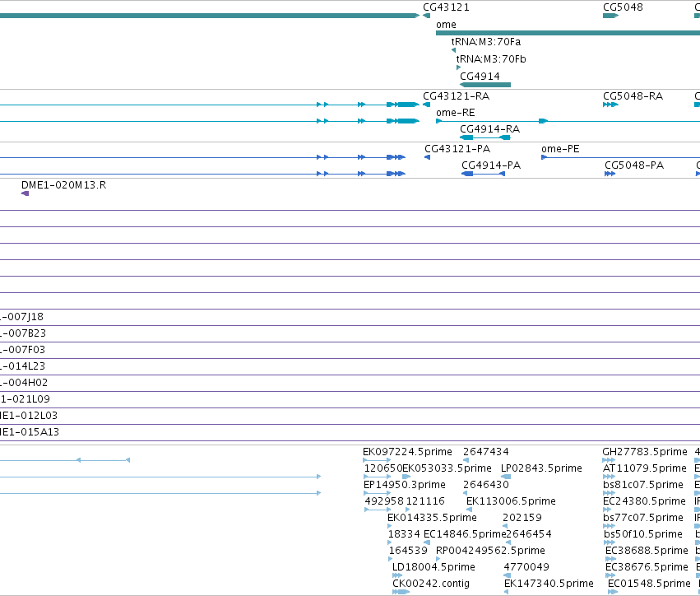Select the 164539 feature label
Image resolution: width=700 pixels, height=596 pixels.
[x=408, y=551]
